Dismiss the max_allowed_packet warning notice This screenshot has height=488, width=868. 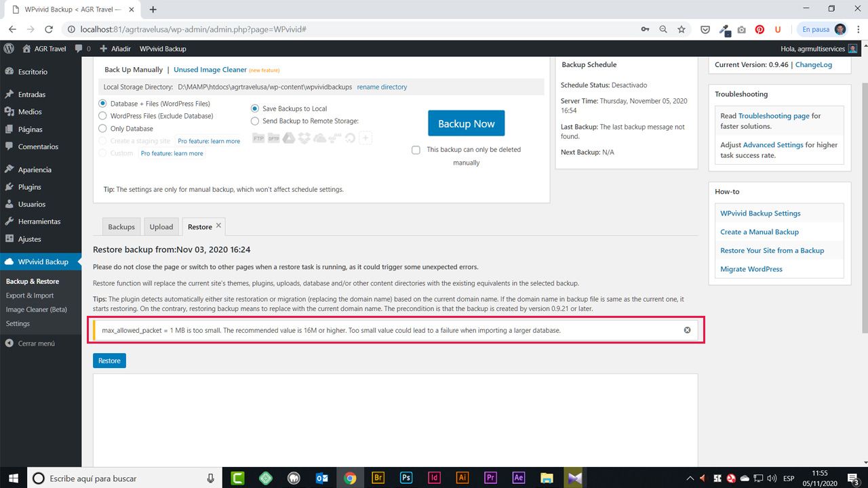pyautogui.click(x=687, y=330)
